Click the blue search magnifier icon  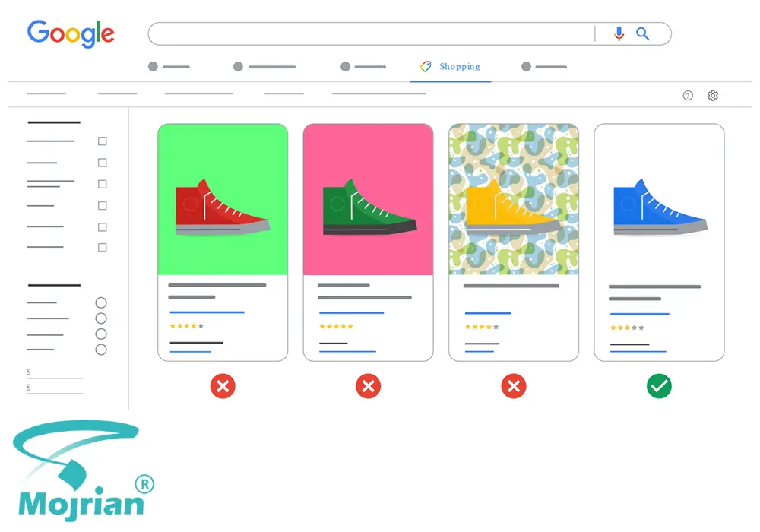pos(642,33)
